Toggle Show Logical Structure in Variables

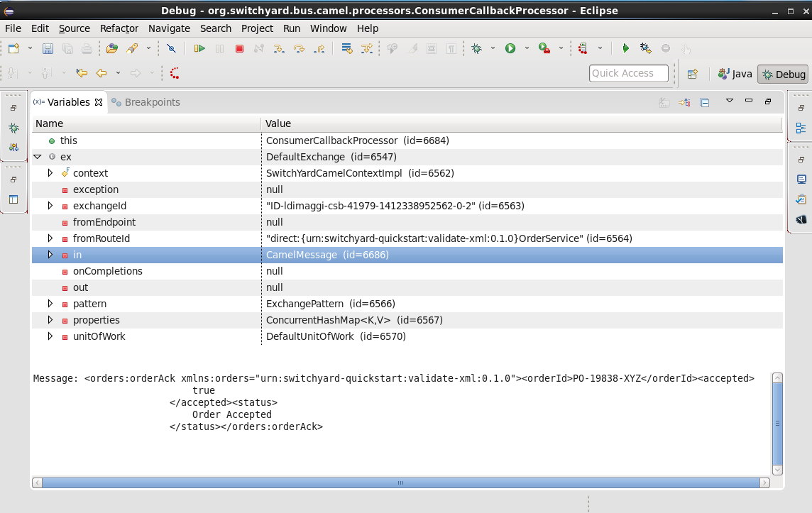pyautogui.click(x=684, y=102)
